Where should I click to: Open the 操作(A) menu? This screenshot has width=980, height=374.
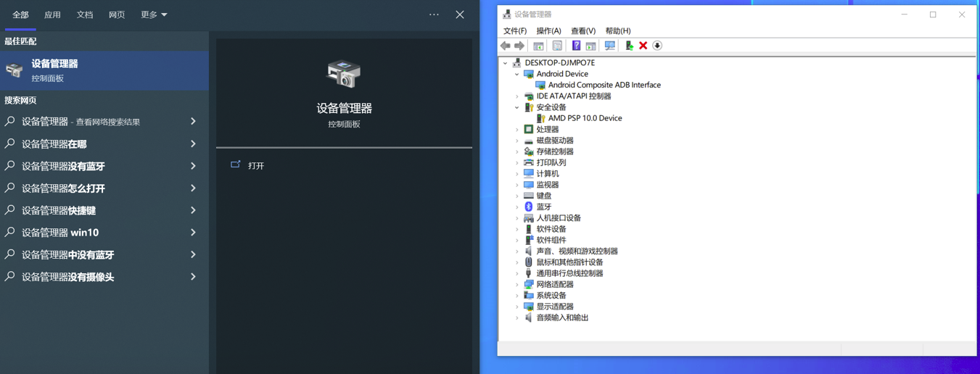pos(548,31)
